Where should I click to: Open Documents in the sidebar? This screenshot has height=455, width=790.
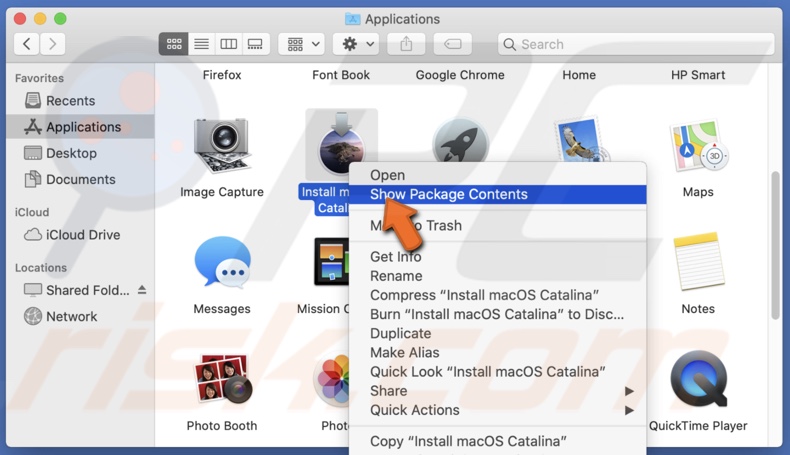click(80, 179)
